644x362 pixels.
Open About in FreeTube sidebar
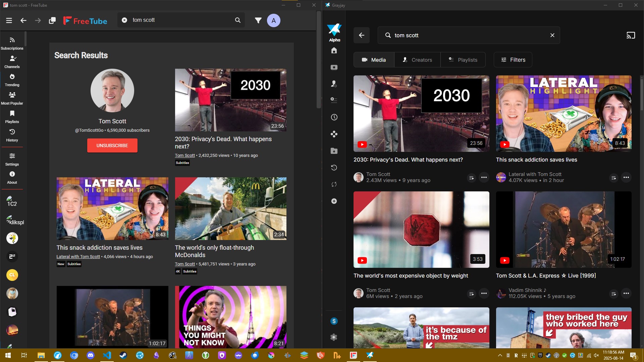click(12, 178)
